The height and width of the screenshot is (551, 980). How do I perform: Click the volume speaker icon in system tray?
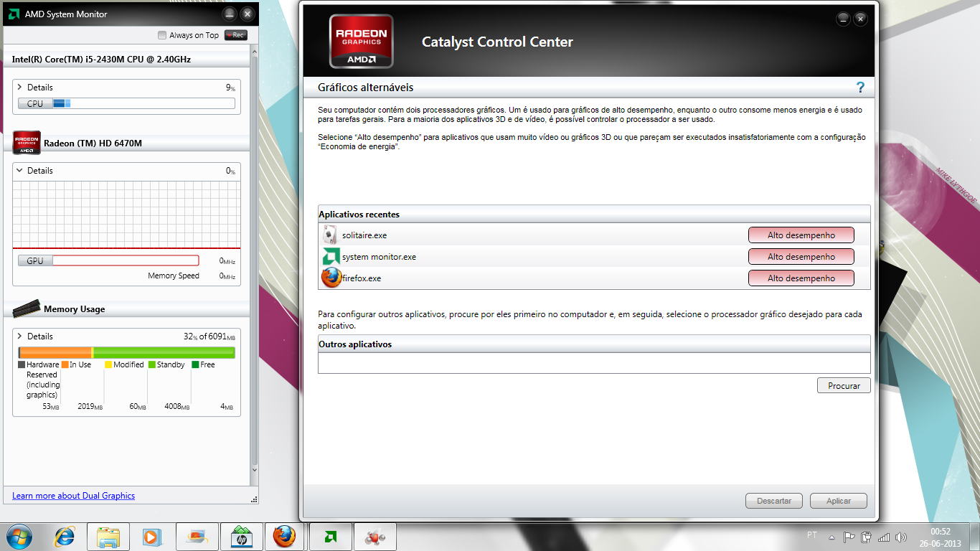tap(901, 537)
